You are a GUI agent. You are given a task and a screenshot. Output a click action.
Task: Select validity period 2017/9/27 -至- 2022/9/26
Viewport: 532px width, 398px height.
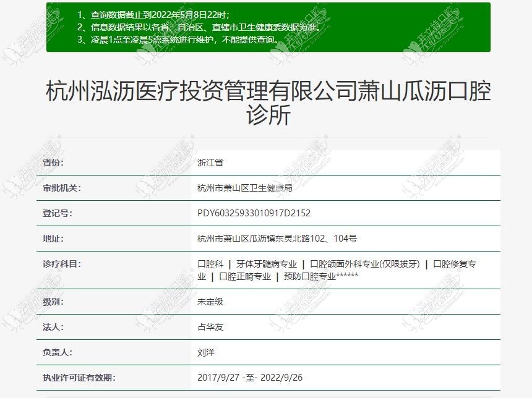[x=250, y=378]
